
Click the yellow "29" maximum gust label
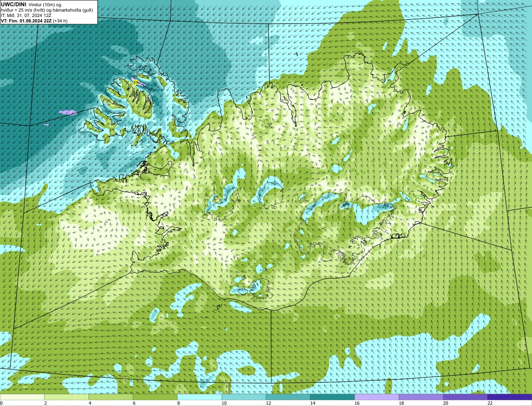point(135,82)
